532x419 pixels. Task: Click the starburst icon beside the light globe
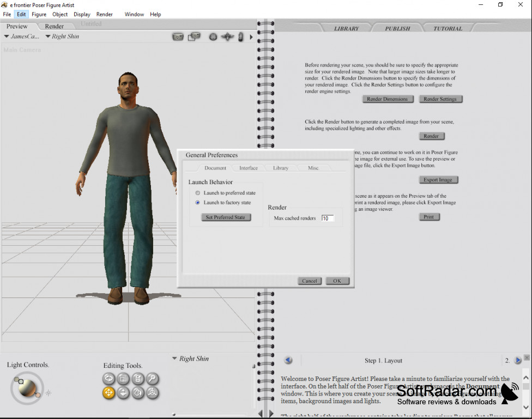point(48,393)
